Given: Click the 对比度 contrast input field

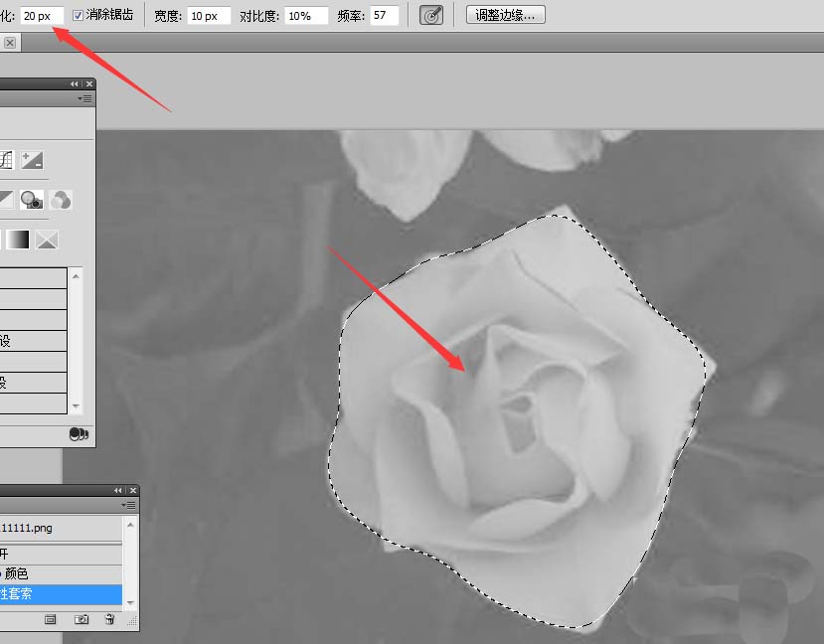Looking at the screenshot, I should click(x=307, y=16).
